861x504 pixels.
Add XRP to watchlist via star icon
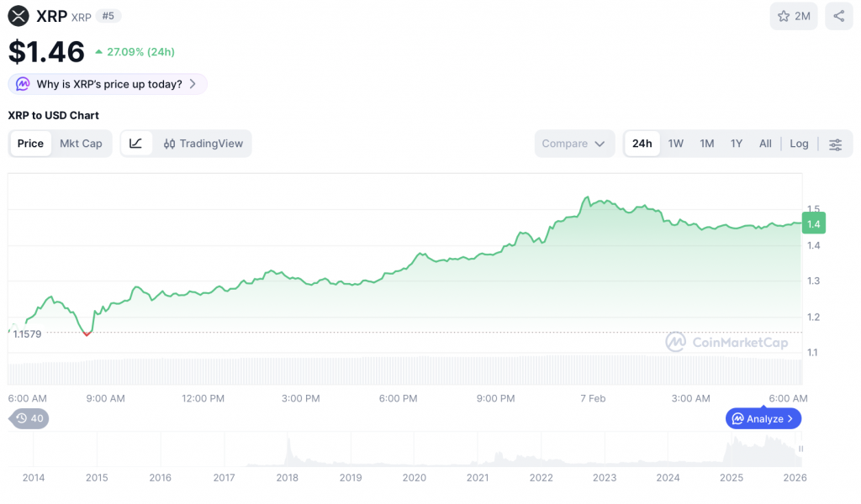(x=783, y=16)
